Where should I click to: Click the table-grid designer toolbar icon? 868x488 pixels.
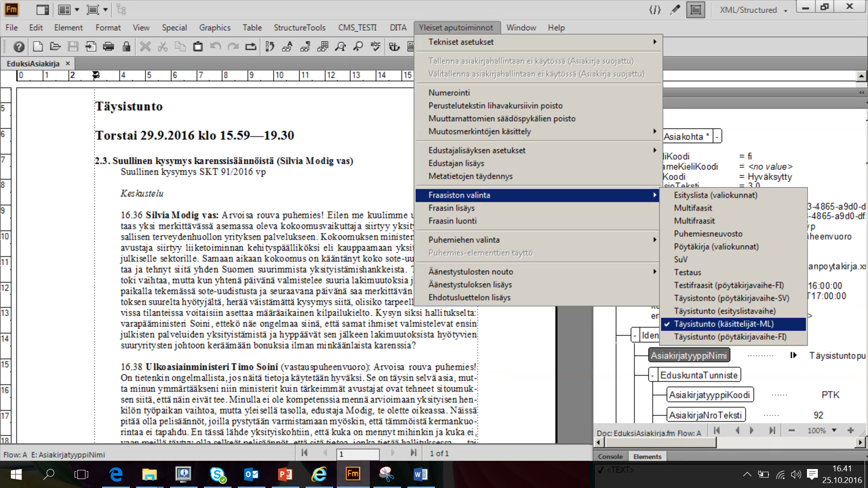click(323, 47)
